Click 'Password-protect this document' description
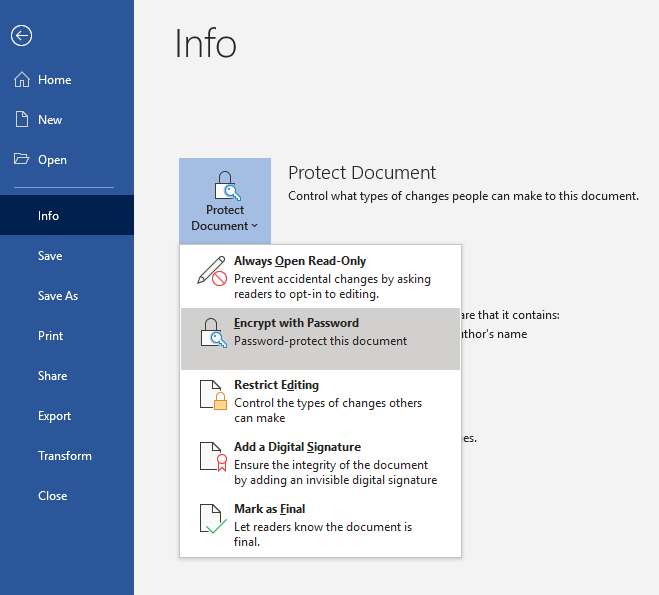The height and width of the screenshot is (595, 659). [320, 341]
